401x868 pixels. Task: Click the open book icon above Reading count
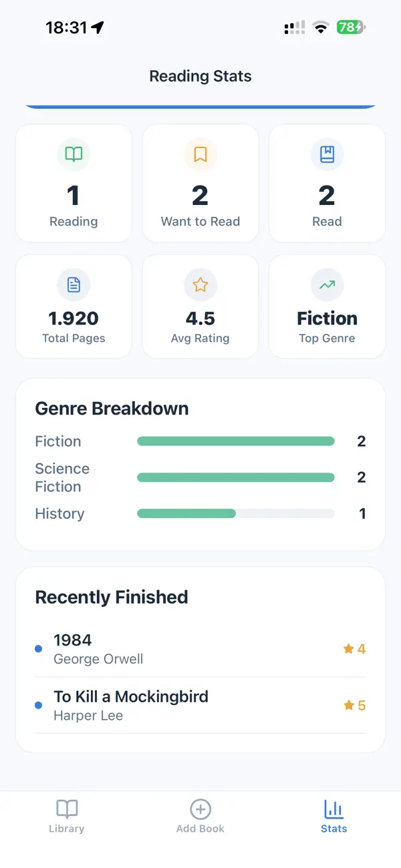(74, 154)
